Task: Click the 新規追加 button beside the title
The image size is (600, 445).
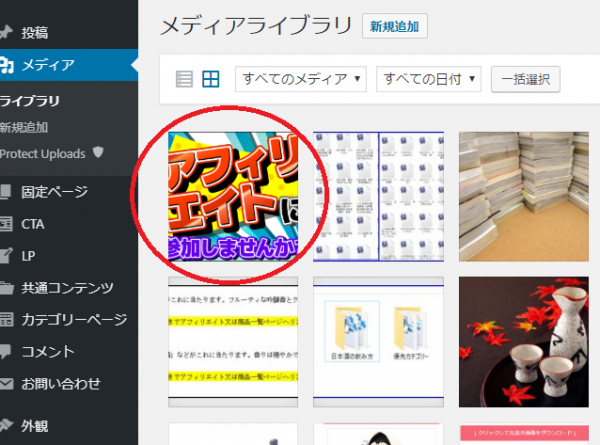Action: point(395,27)
